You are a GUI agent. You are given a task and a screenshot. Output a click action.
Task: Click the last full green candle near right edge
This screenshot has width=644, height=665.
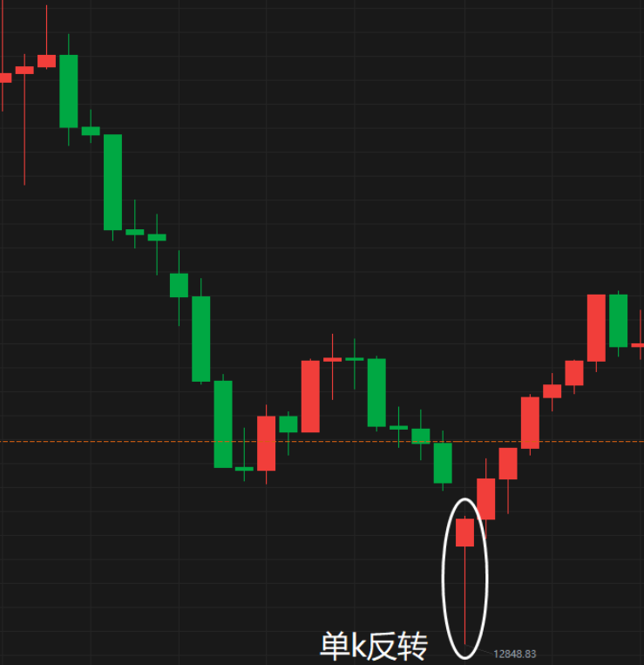pyautogui.click(x=618, y=321)
